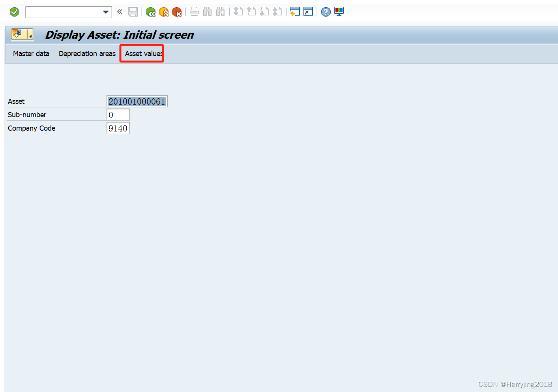Click the Asset number input field
Image resolution: width=558 pixels, height=392 pixels.
137,101
